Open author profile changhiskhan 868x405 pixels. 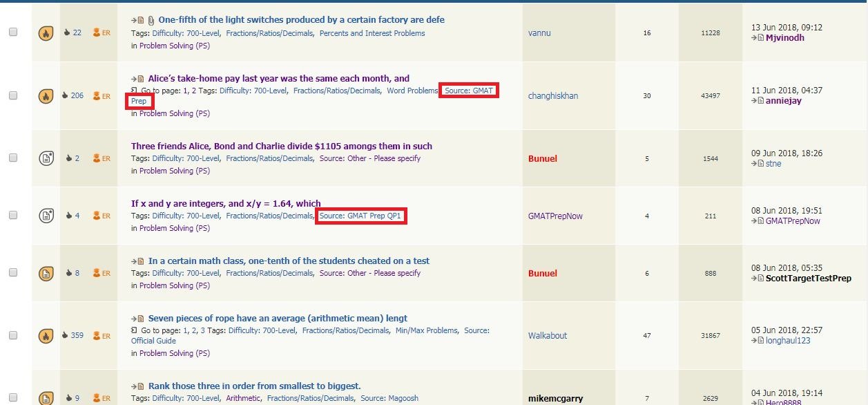(x=552, y=96)
